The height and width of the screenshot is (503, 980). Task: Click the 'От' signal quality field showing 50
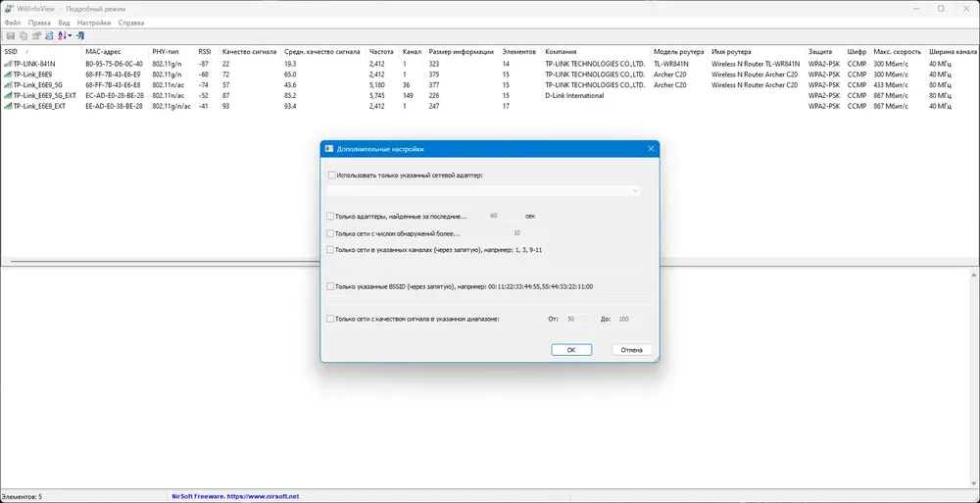pyautogui.click(x=575, y=319)
